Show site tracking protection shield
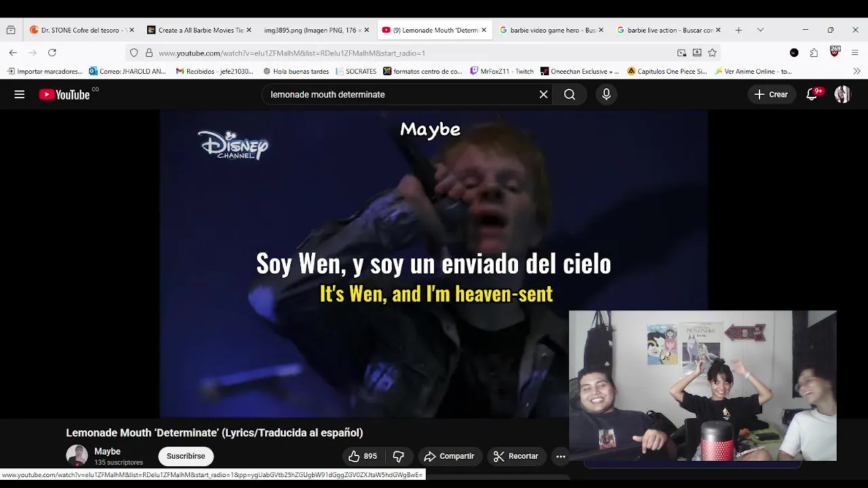868x488 pixels. click(134, 53)
